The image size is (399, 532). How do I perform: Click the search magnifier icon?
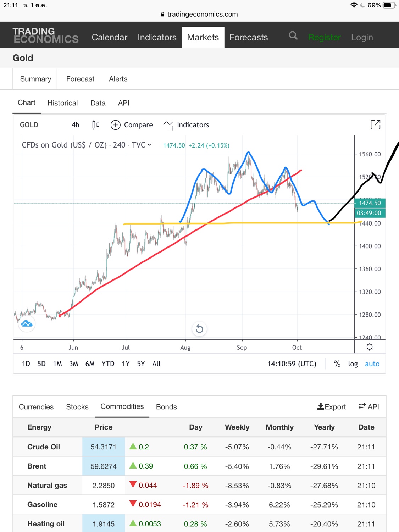(293, 36)
